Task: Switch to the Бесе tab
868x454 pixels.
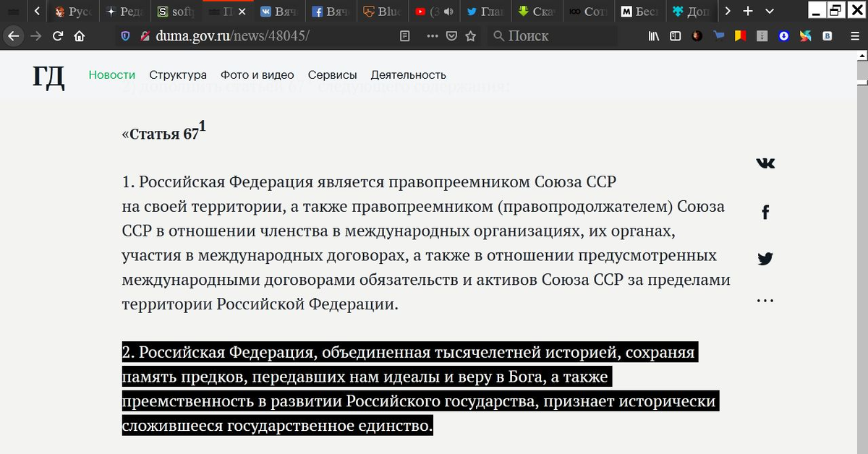Action: tap(639, 12)
